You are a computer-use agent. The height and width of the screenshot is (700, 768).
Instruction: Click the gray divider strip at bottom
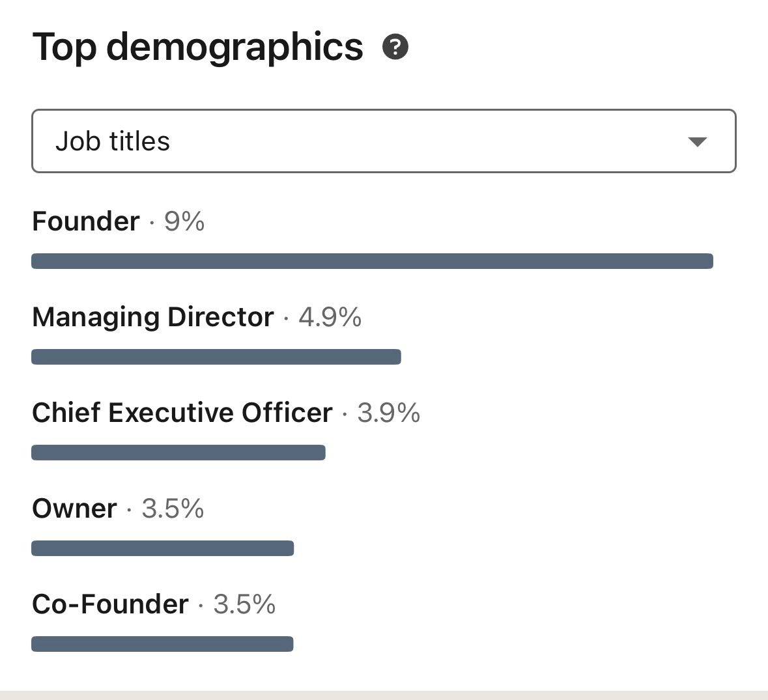(x=384, y=695)
